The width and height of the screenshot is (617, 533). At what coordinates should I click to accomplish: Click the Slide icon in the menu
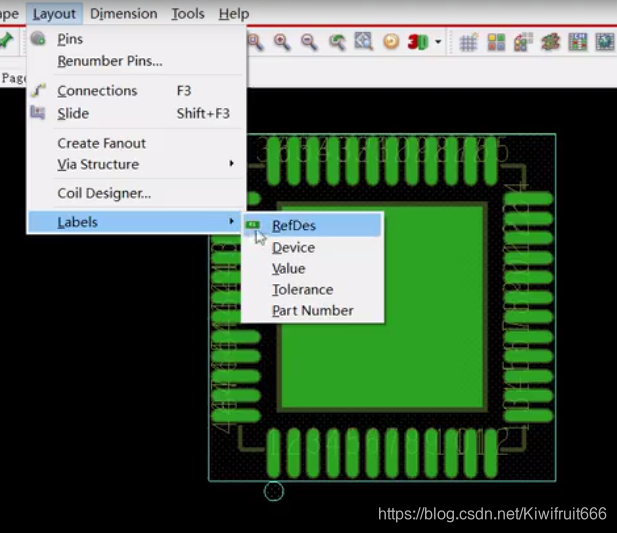pyautogui.click(x=38, y=113)
